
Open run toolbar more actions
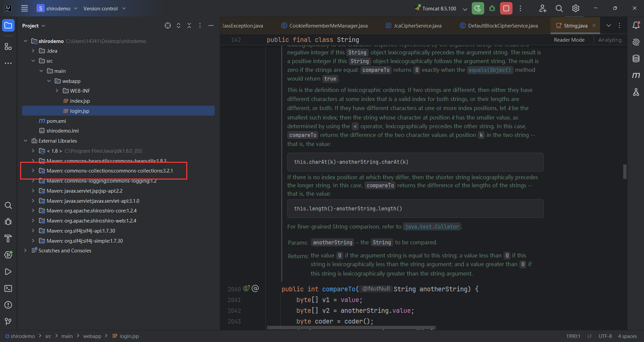(521, 8)
